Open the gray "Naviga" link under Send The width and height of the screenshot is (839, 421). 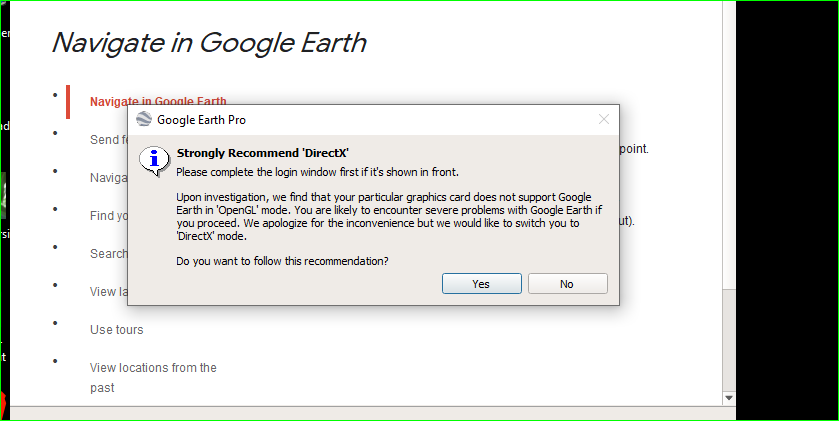tap(109, 178)
